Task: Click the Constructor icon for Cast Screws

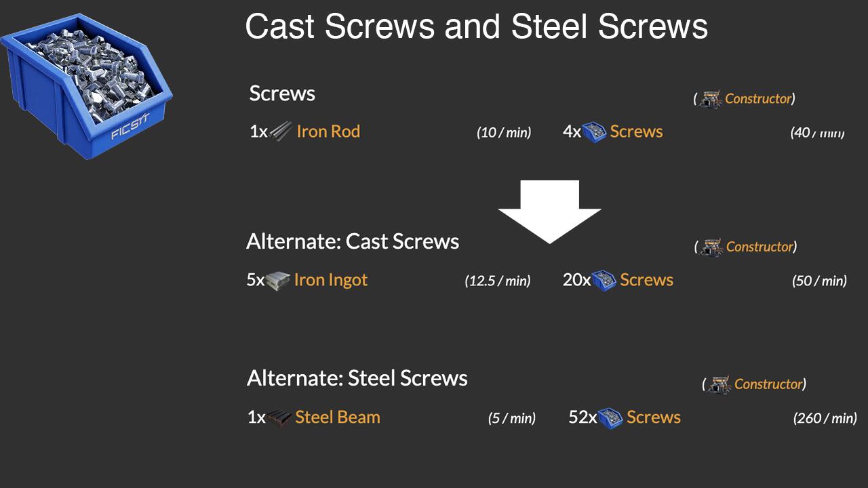Action: [x=712, y=247]
